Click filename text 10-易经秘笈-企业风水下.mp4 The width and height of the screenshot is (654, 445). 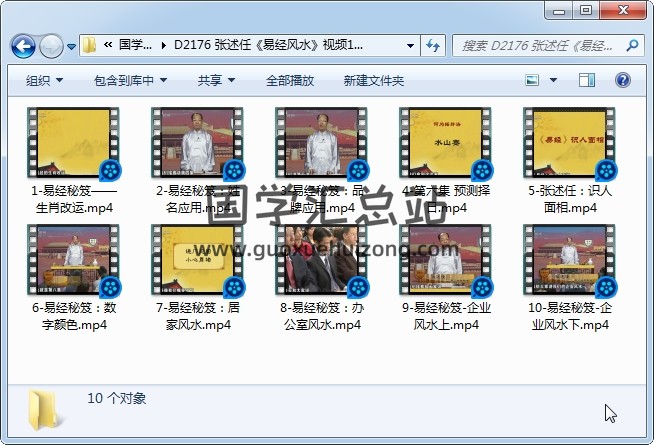(x=570, y=316)
